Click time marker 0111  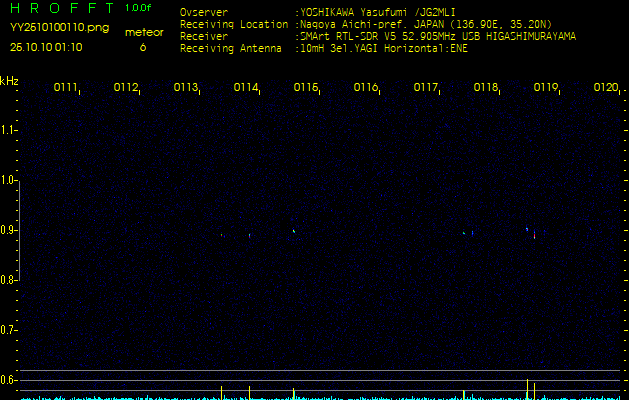click(x=65, y=87)
